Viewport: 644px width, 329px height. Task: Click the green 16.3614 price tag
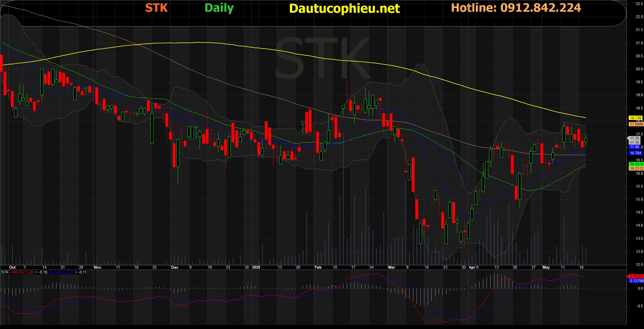(x=636, y=164)
